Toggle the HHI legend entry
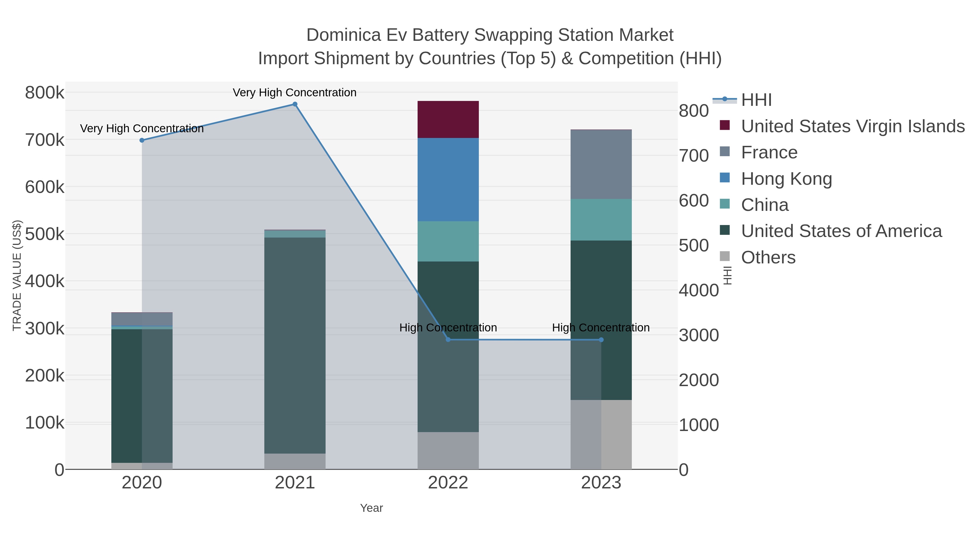The height and width of the screenshot is (551, 980). coord(742,100)
